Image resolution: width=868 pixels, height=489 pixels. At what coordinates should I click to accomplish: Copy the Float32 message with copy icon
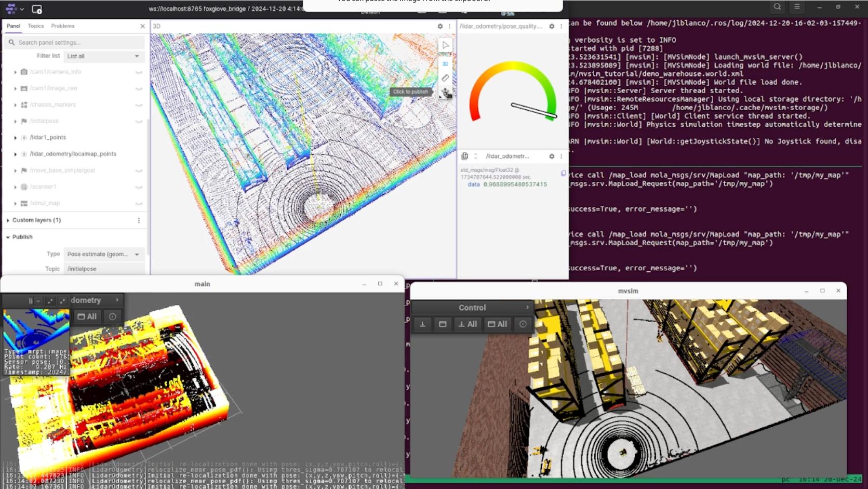[564, 173]
